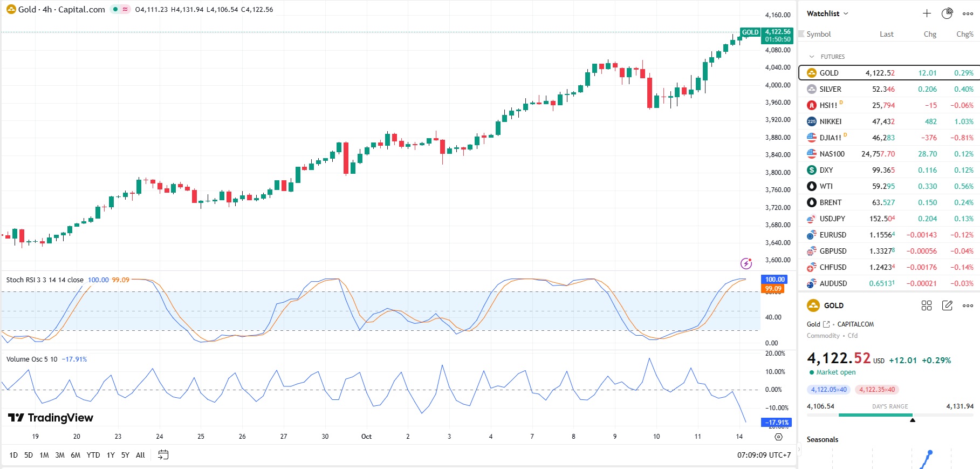Select the YTD time range

click(93, 455)
